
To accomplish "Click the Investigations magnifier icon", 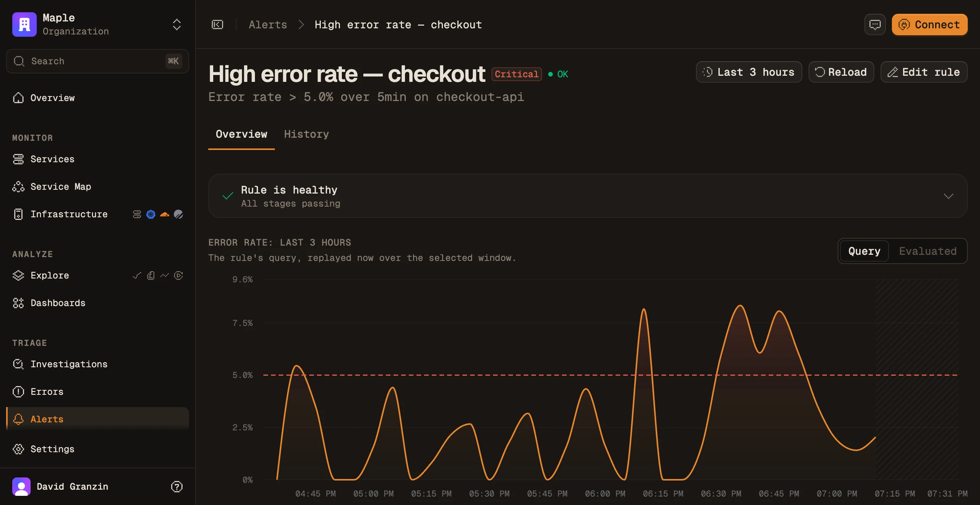I will pos(18,364).
